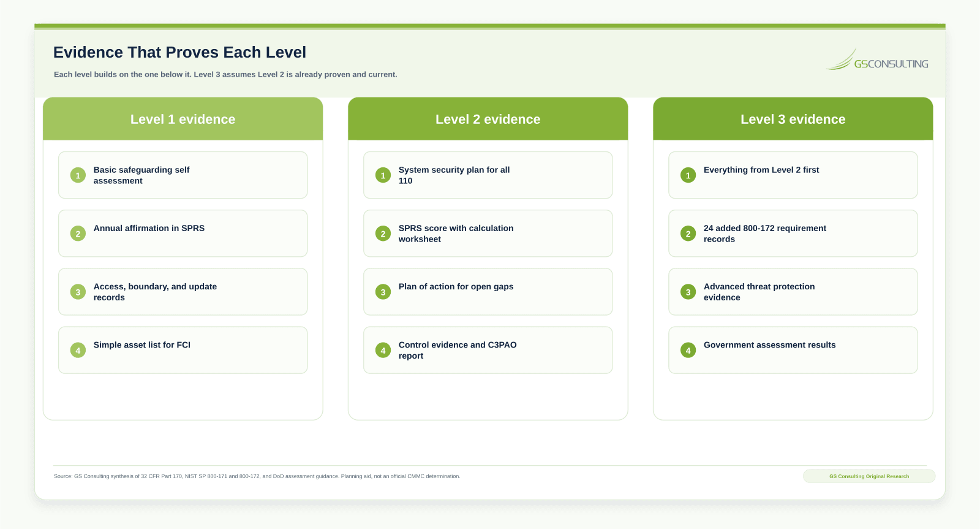Click the Source footnote text
This screenshot has width=980, height=529.
(257, 476)
